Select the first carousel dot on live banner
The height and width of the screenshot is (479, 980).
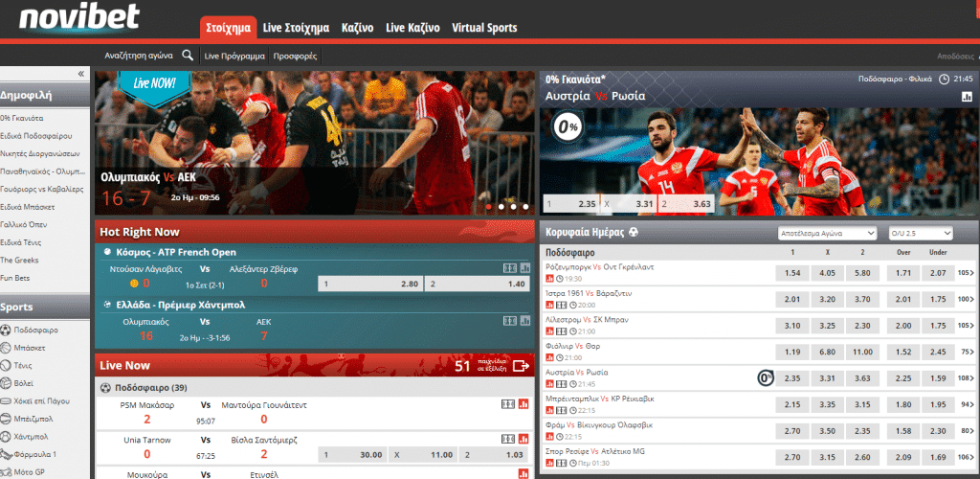489,206
